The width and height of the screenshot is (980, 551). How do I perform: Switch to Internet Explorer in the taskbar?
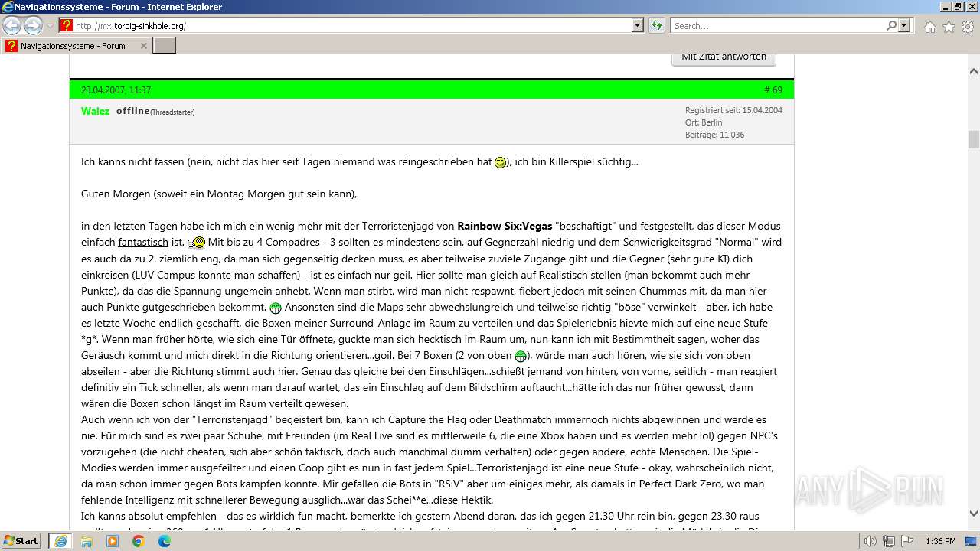pyautogui.click(x=60, y=540)
